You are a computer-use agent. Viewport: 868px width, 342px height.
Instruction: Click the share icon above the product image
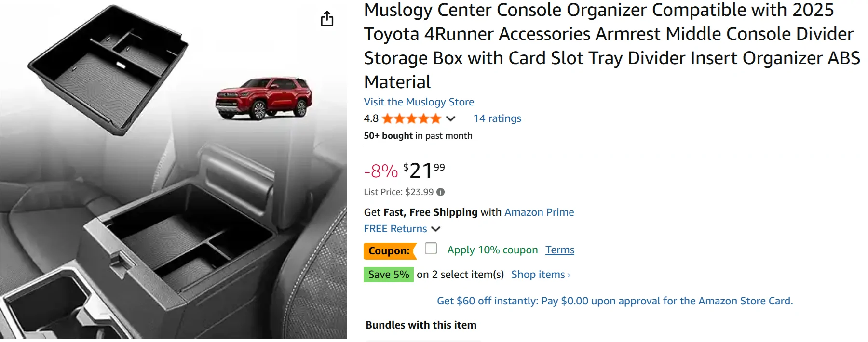(x=327, y=19)
